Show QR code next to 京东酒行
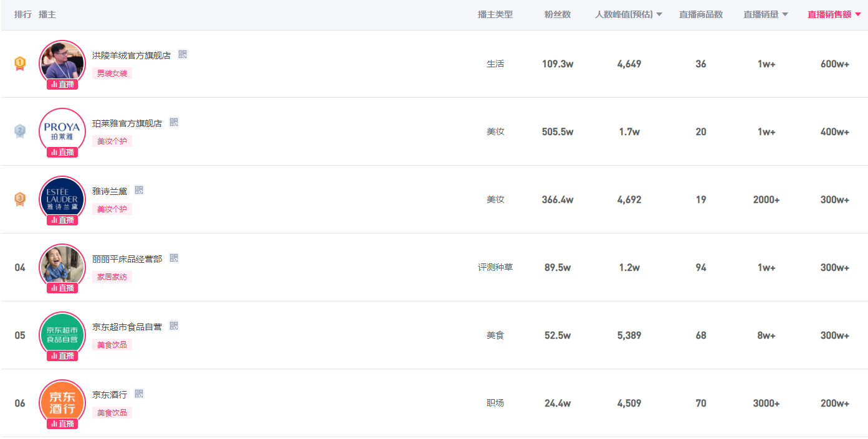 coord(139,394)
